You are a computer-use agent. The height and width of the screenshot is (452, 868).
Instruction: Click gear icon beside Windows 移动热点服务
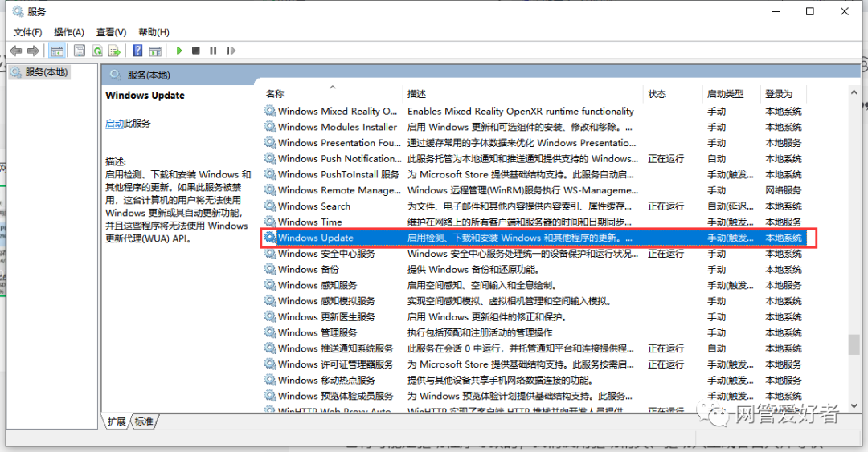(x=270, y=380)
